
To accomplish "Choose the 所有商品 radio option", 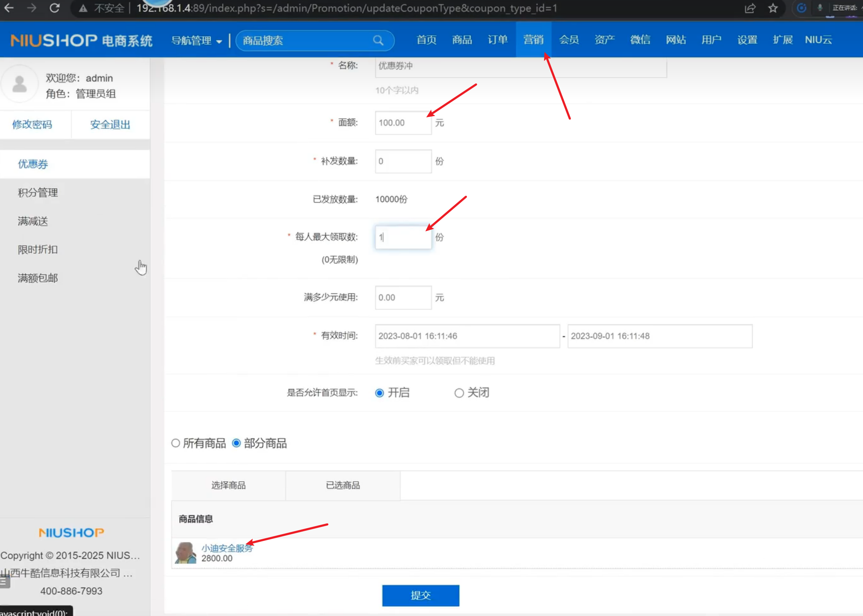I will (x=176, y=443).
